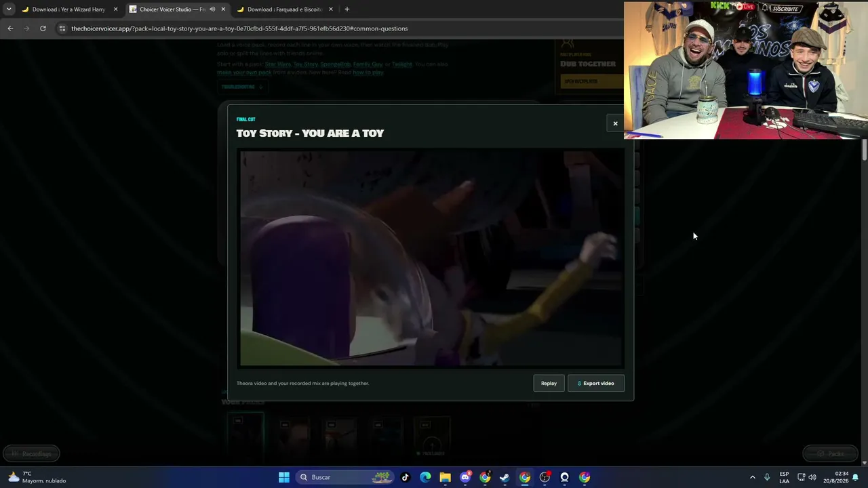Open the Recordings panel button
This screenshot has height=488, width=868.
[31, 453]
